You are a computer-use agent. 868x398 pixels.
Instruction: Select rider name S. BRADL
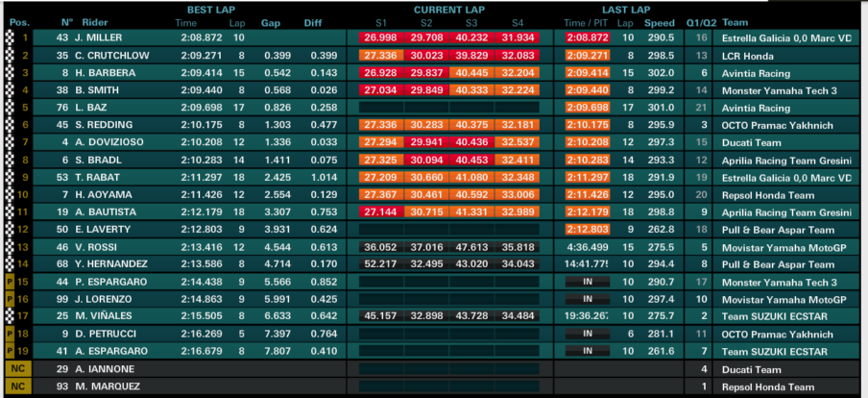[x=99, y=160]
